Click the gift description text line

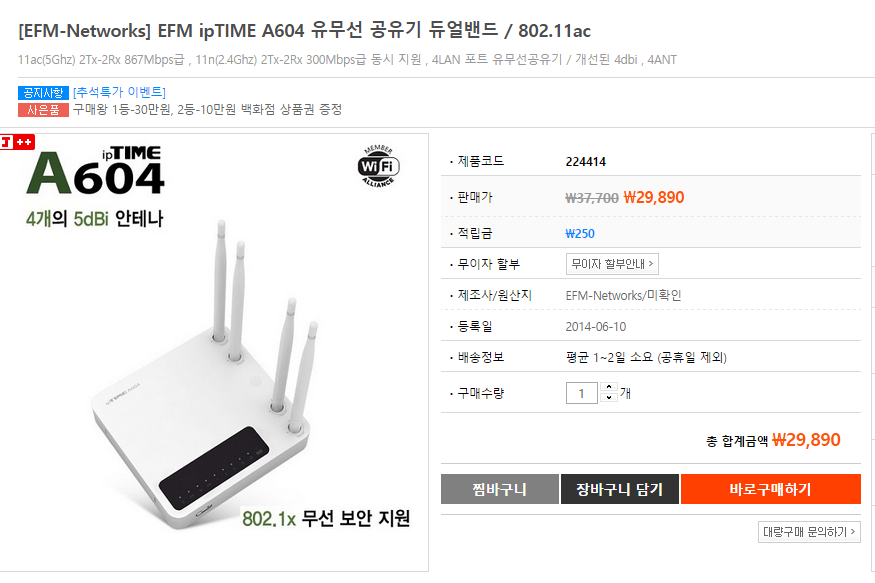207,109
